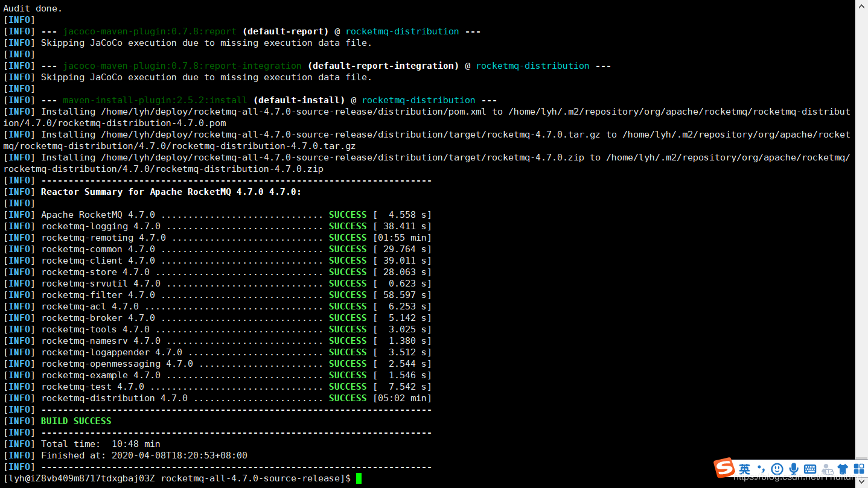The image size is (868, 488).
Task: Click "Total time: 10:48 min" line
Action: (101, 444)
